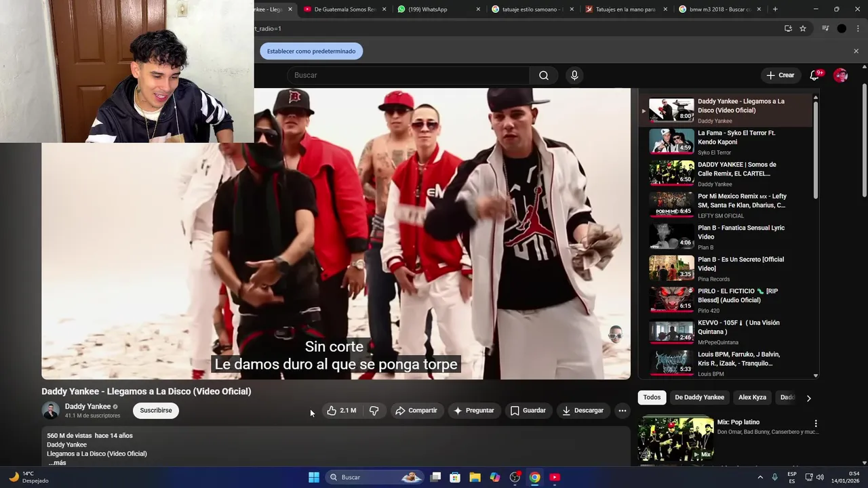
Task: Open File Explorer from taskbar
Action: pyautogui.click(x=475, y=477)
